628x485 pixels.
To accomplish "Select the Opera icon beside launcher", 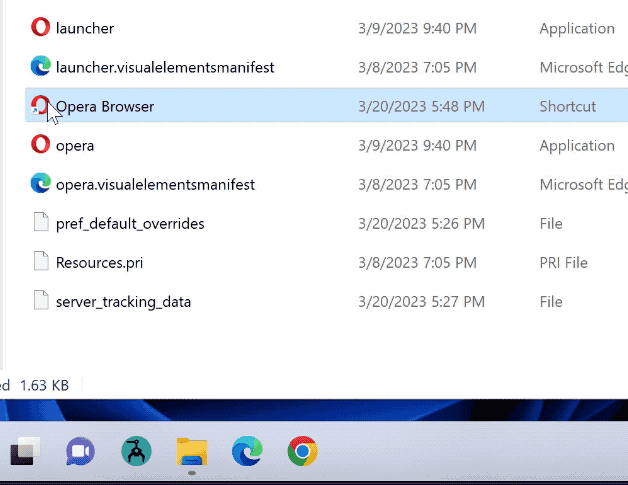I will click(x=40, y=27).
